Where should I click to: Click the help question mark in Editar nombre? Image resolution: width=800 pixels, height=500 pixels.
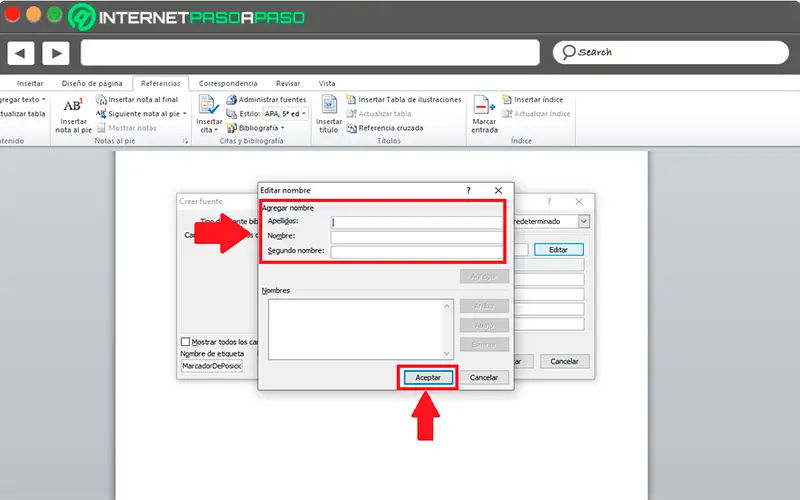(x=468, y=190)
